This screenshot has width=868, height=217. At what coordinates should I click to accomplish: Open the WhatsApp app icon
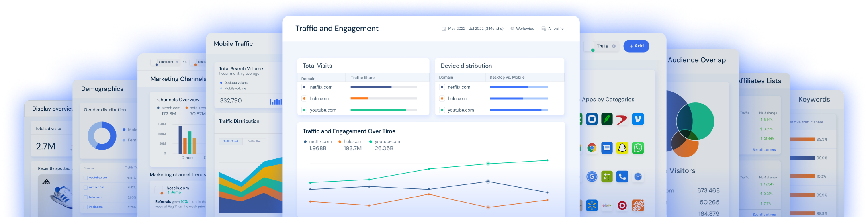pos(638,148)
